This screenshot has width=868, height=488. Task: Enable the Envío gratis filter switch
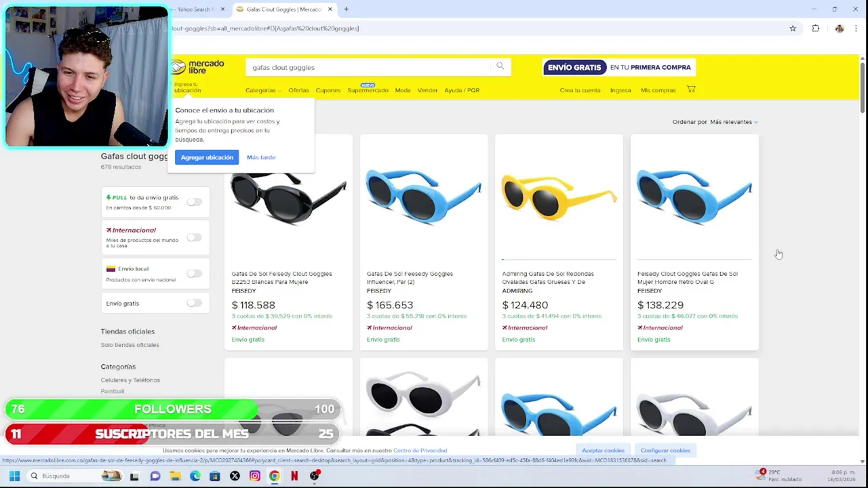195,303
